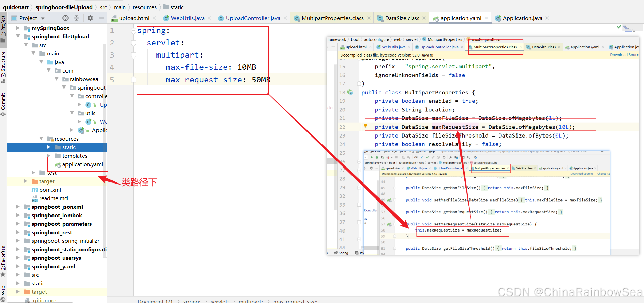This screenshot has height=303, width=644.
Task: Click springboot-fileUpload in the top breadcrumb
Action: coord(64,7)
